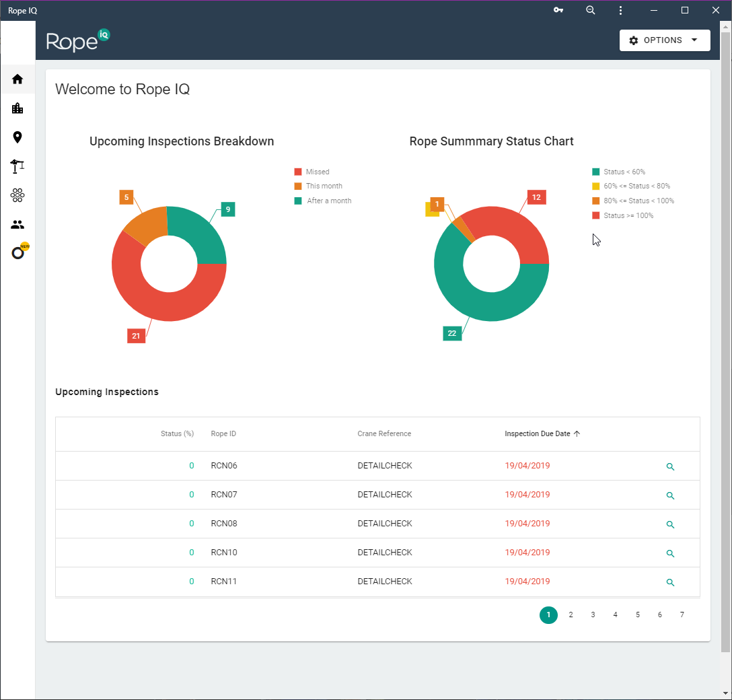
Task: Click the red label 12 on status chart
Action: [x=536, y=197]
